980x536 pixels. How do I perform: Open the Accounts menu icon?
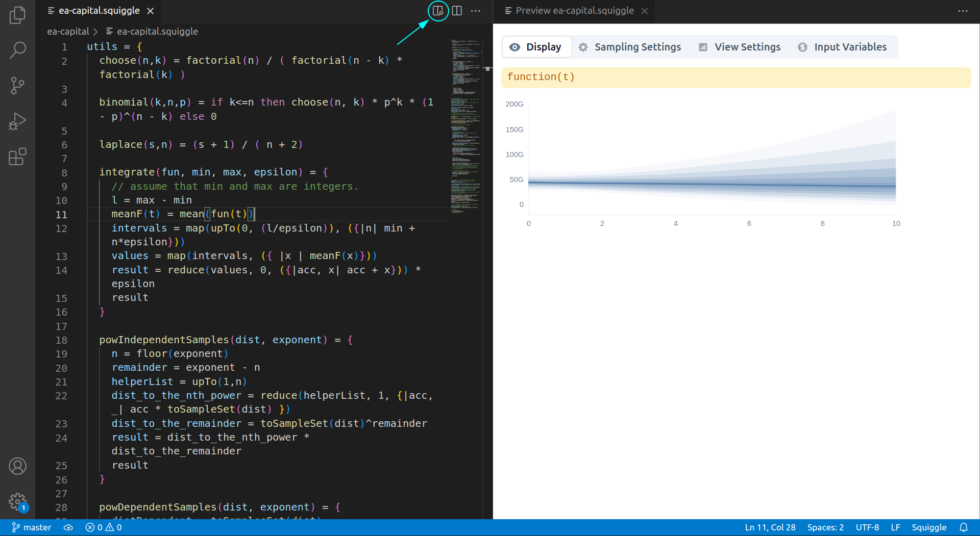[x=17, y=466]
